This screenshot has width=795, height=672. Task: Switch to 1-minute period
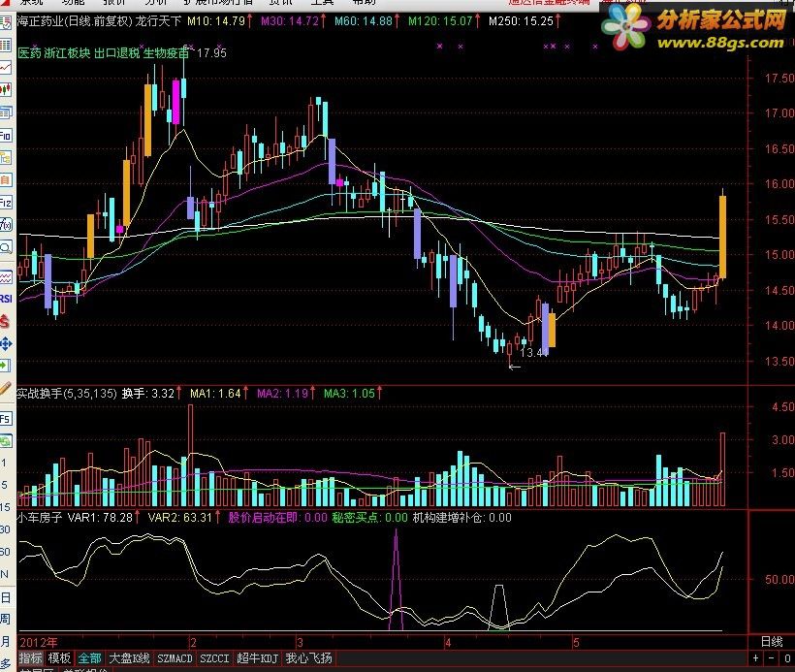4,464
